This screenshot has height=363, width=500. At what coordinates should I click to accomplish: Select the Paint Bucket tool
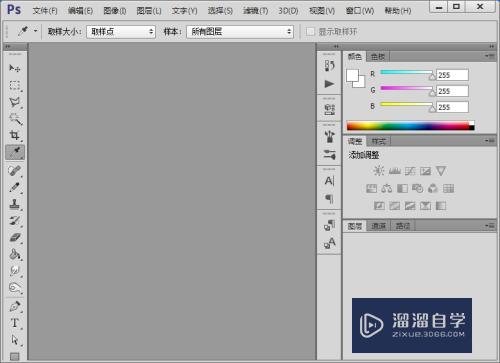tap(15, 254)
